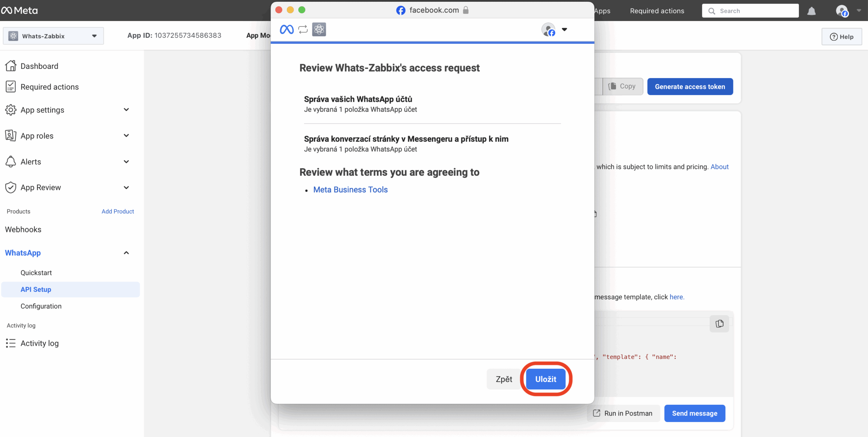The height and width of the screenshot is (437, 868).
Task: Open the profile avatar in top bar
Action: tap(842, 11)
